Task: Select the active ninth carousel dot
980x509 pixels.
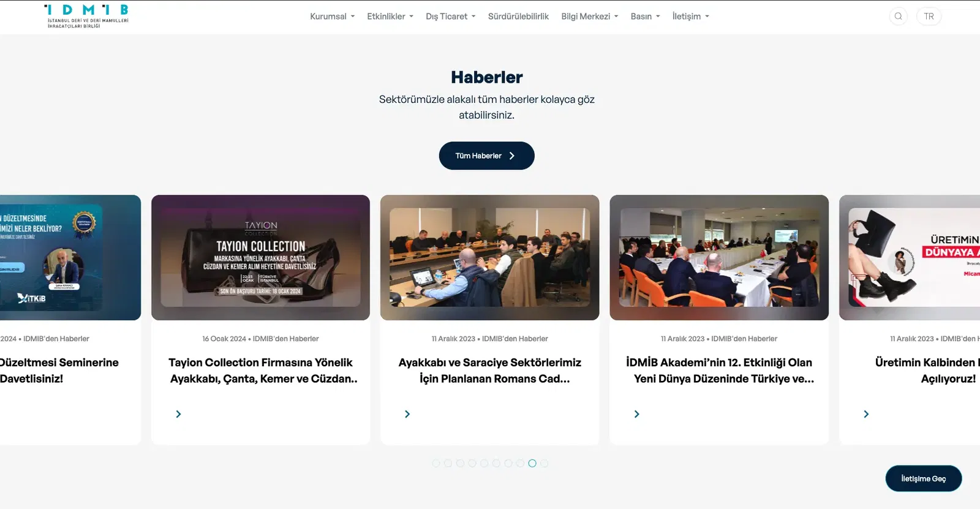Action: (x=532, y=463)
